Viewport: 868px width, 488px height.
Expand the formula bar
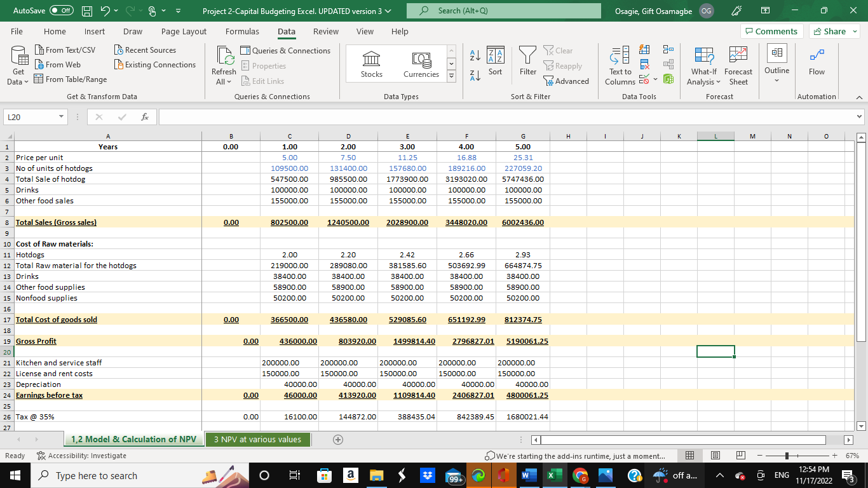click(x=860, y=117)
